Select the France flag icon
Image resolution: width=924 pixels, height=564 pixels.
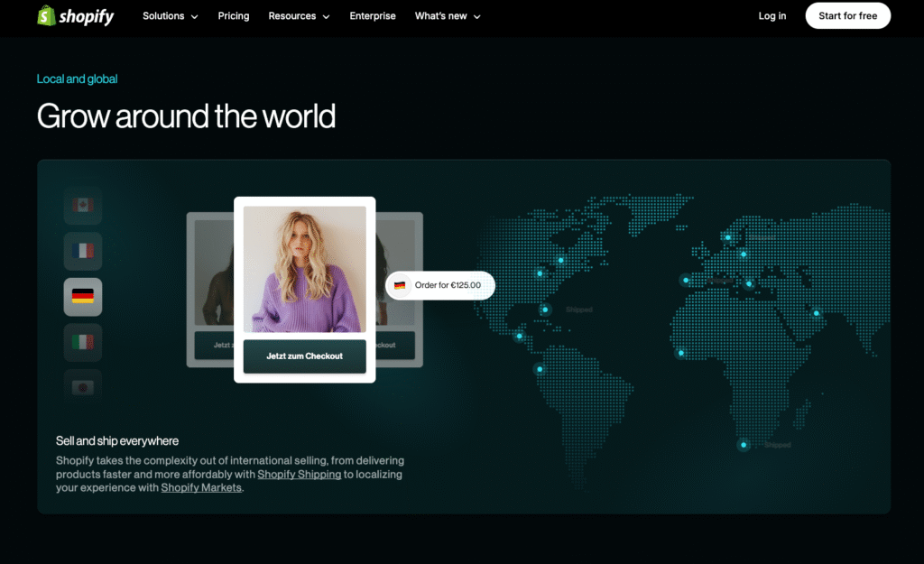(83, 251)
